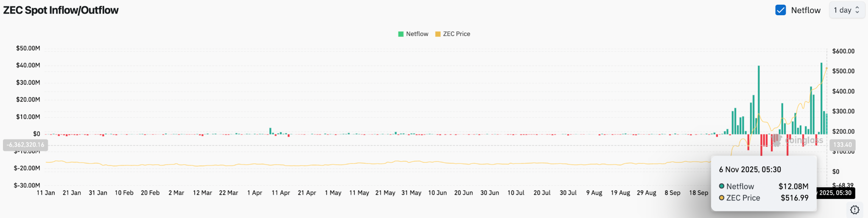Uncheck the Netflow checkbox
The image size is (868, 218).
pyautogui.click(x=780, y=10)
